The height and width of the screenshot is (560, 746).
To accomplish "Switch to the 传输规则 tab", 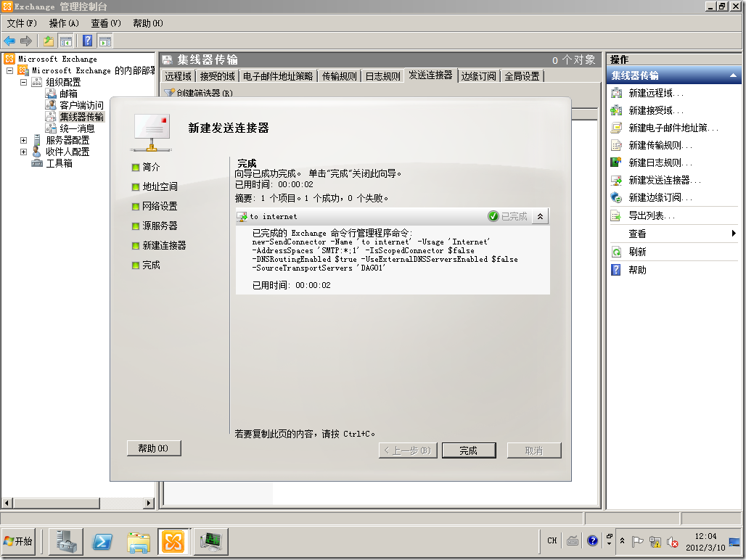I will [338, 75].
